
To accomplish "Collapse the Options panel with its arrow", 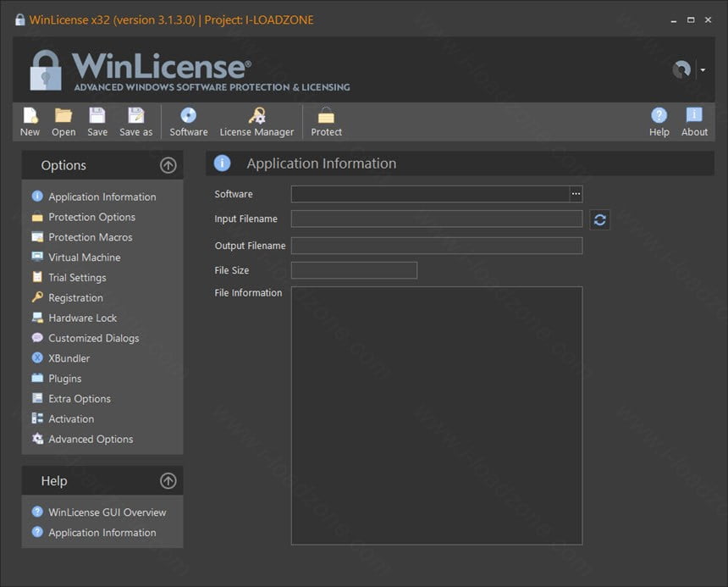I will [168, 165].
